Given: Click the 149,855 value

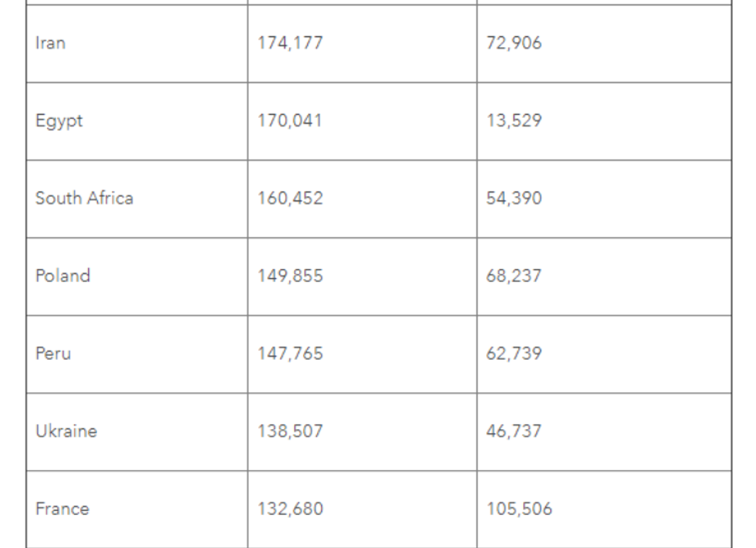Looking at the screenshot, I should (x=290, y=276).
